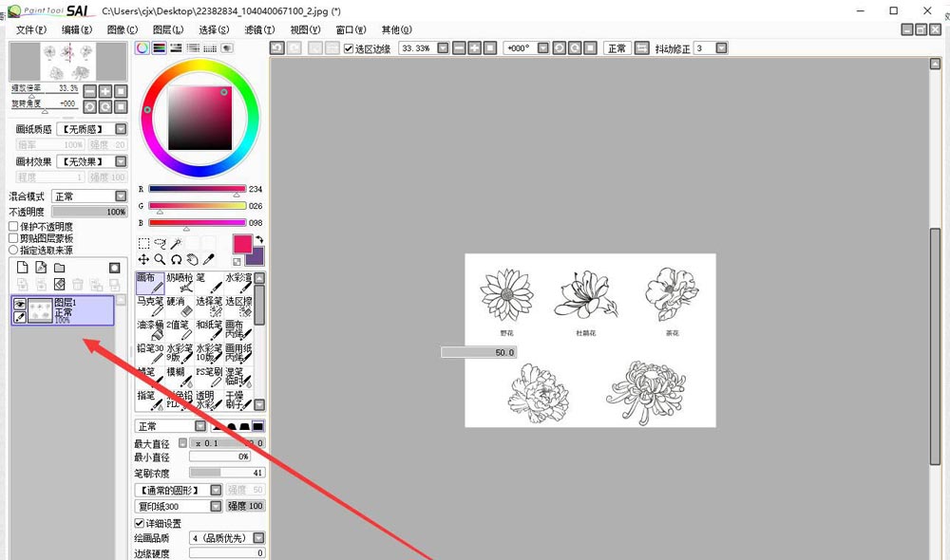Rotate canvas counterclockwise in toolbar
The image size is (950, 560).
560,47
